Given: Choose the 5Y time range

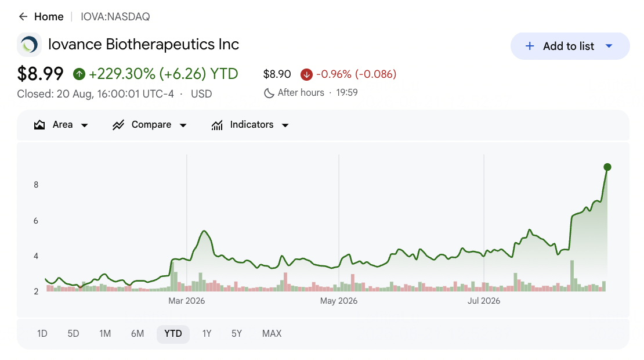Looking at the screenshot, I should click(237, 334).
